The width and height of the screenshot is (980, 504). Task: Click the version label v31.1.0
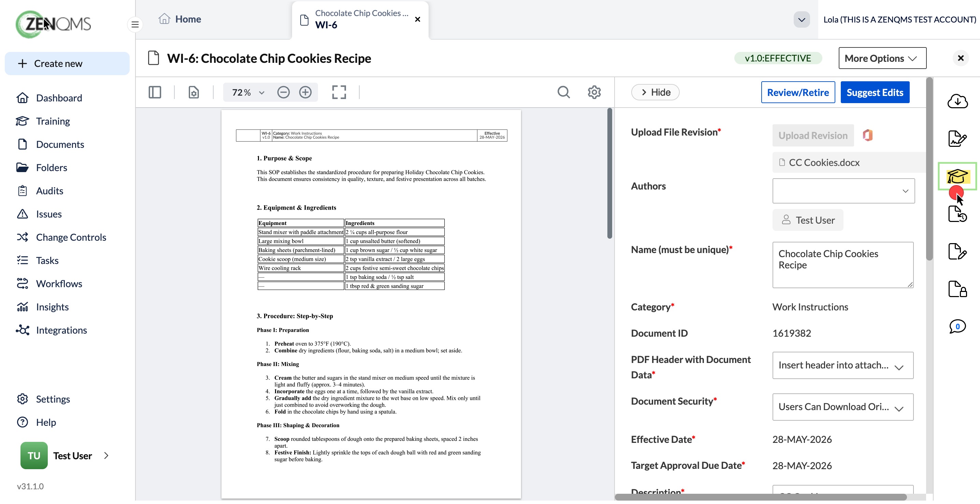(x=30, y=486)
